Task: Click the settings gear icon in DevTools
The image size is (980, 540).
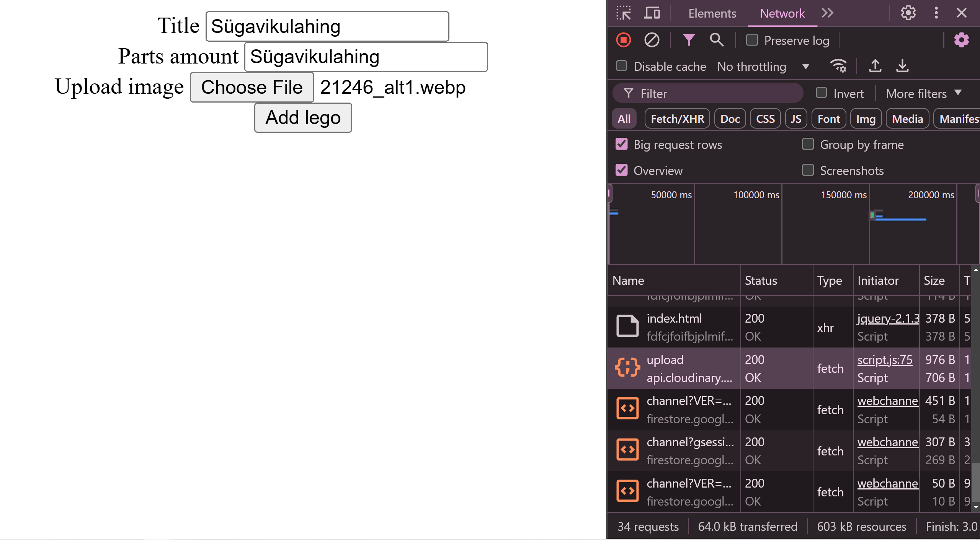Action: pos(908,13)
